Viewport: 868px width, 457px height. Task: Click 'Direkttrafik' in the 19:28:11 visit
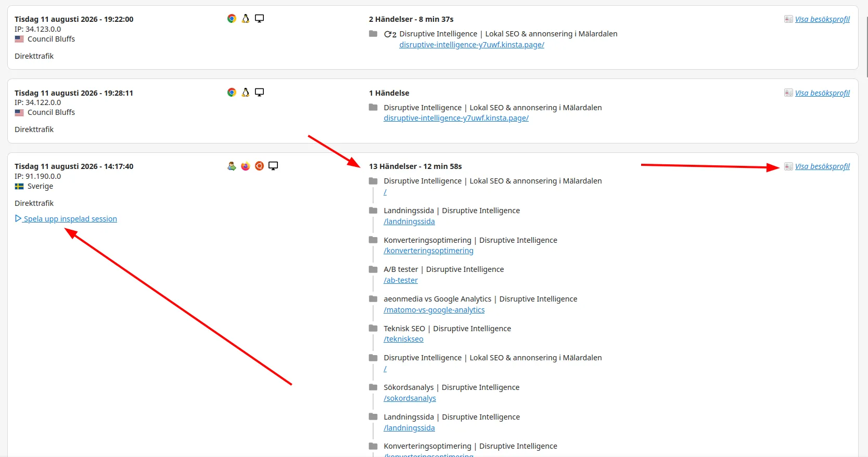click(34, 129)
